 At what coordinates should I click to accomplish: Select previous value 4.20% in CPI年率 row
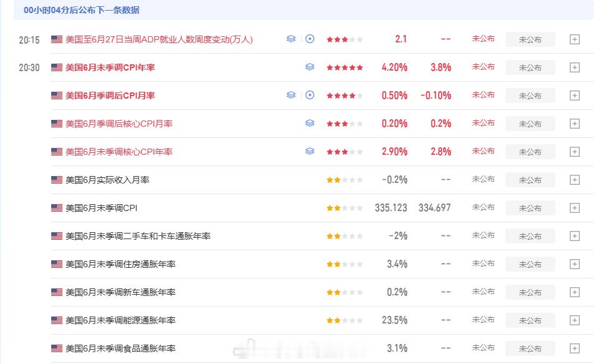pos(395,67)
